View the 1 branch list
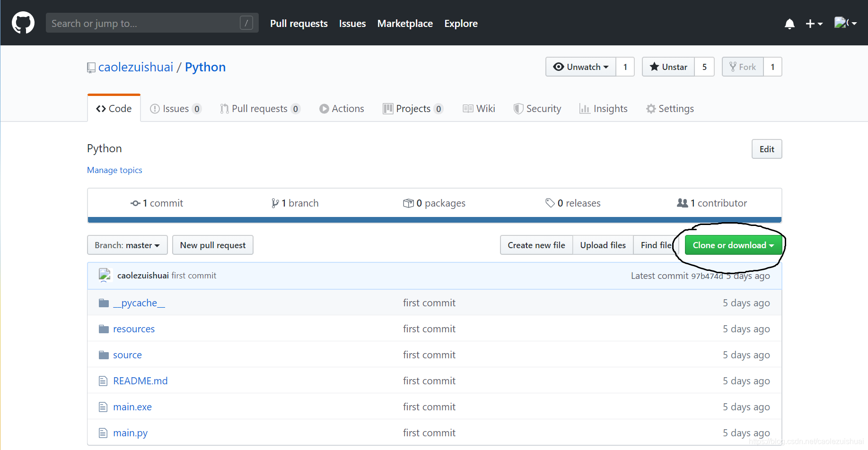 pos(295,203)
